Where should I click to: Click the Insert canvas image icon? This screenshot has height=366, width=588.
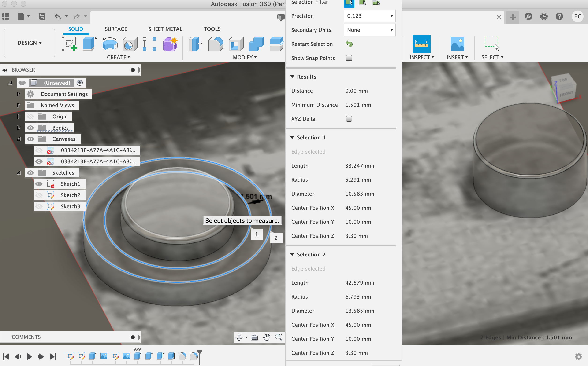click(457, 44)
